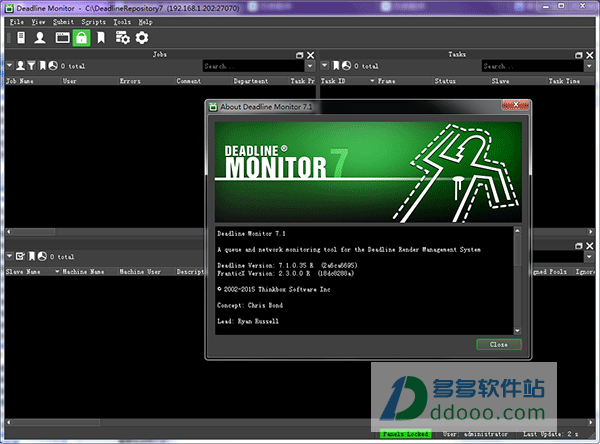
Task: Close the Slaves panel
Action: point(590,246)
